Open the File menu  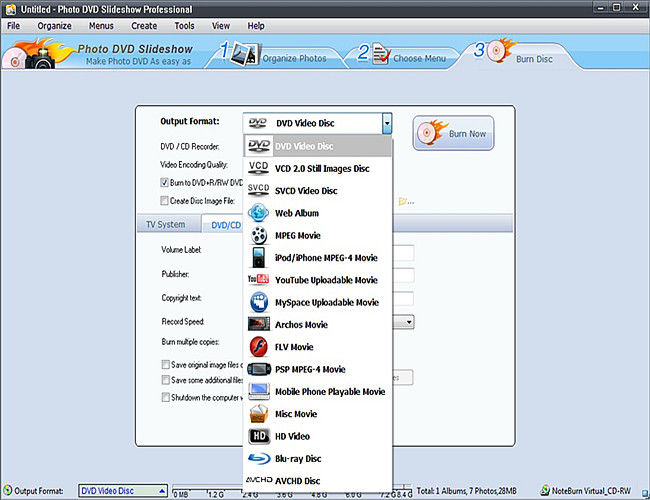click(x=13, y=26)
